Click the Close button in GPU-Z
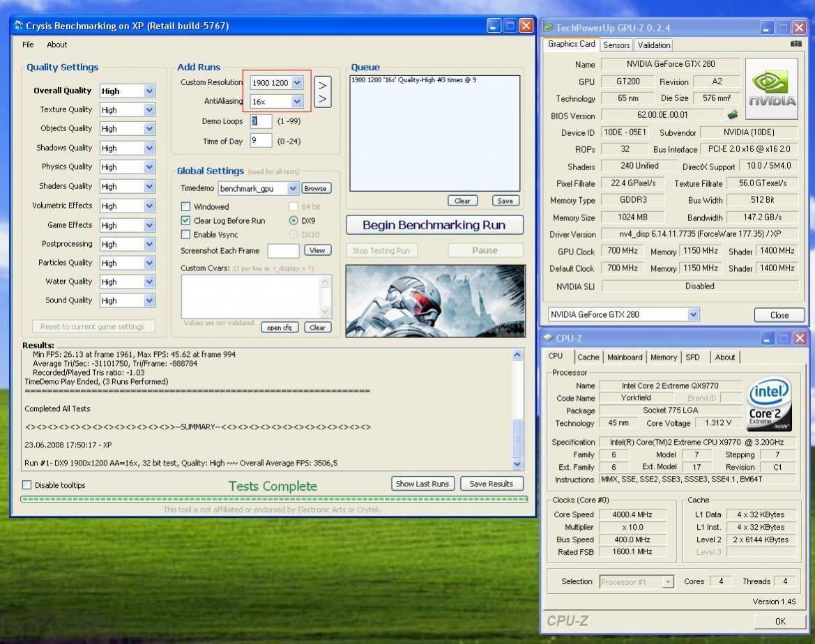Image resolution: width=815 pixels, height=644 pixels. [x=779, y=315]
